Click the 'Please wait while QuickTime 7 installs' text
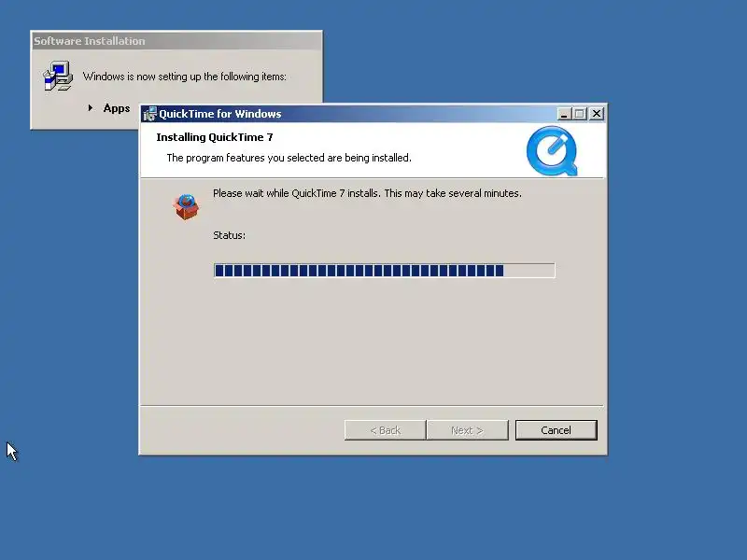Viewport: 747px width, 560px height. (367, 193)
